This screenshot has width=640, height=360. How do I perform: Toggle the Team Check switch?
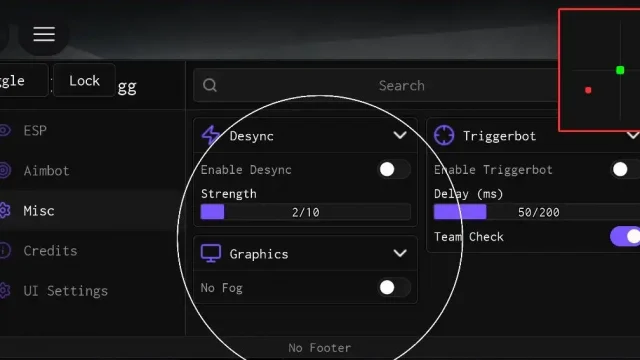click(x=625, y=236)
